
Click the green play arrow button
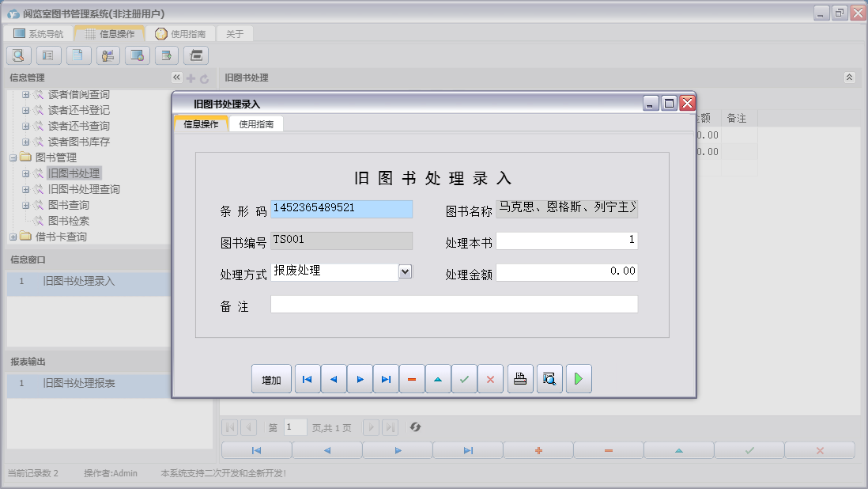578,380
